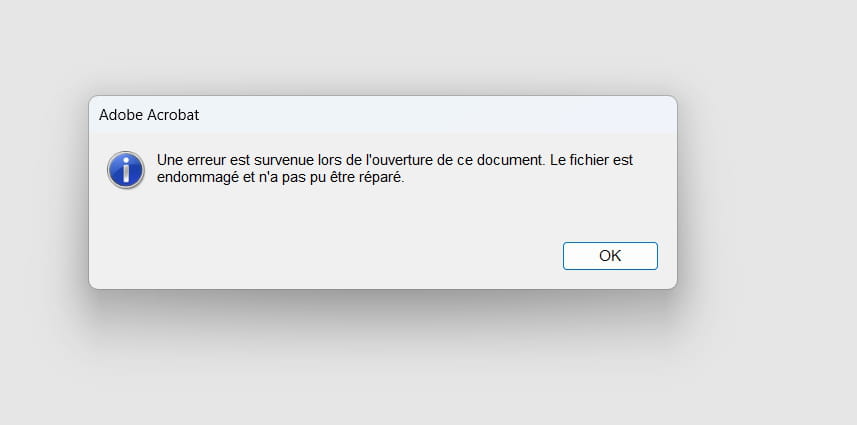
Task: Click the word "n'a" in the second line
Action: (257, 179)
